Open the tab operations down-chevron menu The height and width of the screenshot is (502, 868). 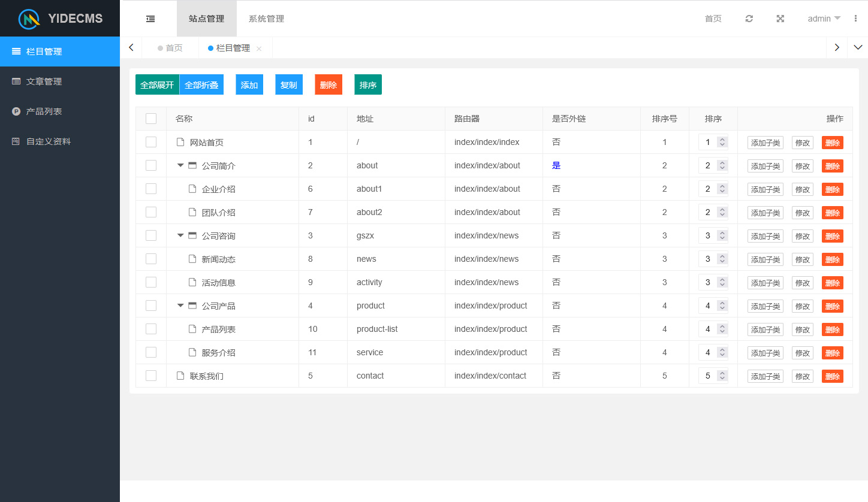(x=857, y=47)
